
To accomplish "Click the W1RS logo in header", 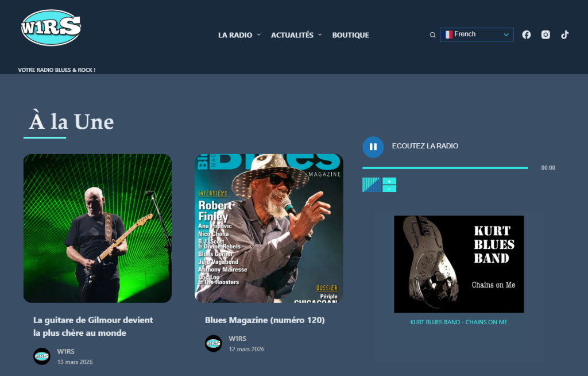I will (x=51, y=27).
